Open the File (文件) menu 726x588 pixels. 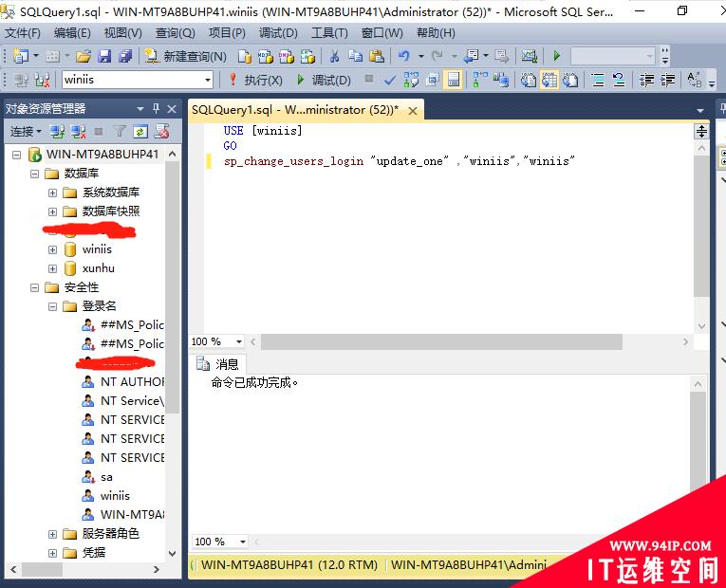(23, 33)
